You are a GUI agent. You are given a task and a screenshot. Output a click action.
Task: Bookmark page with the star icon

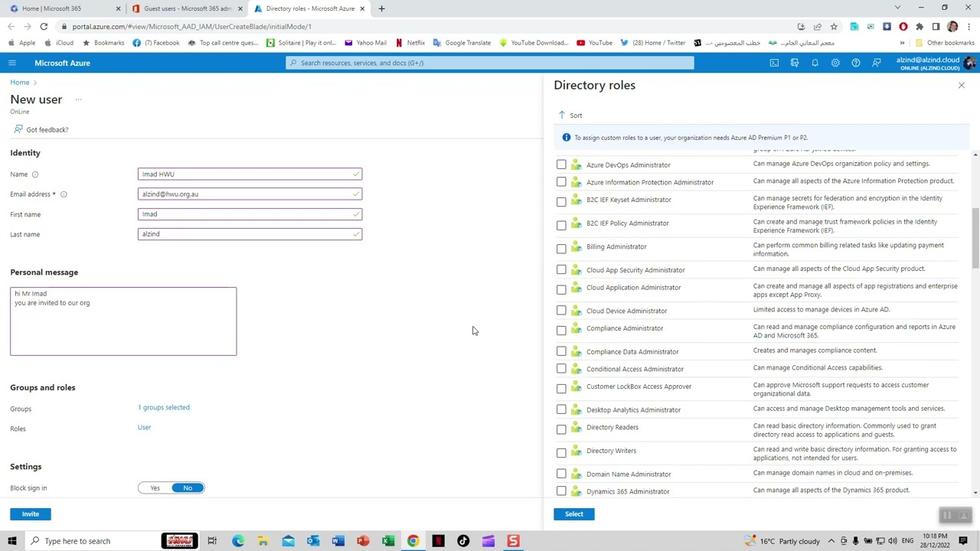point(834,27)
